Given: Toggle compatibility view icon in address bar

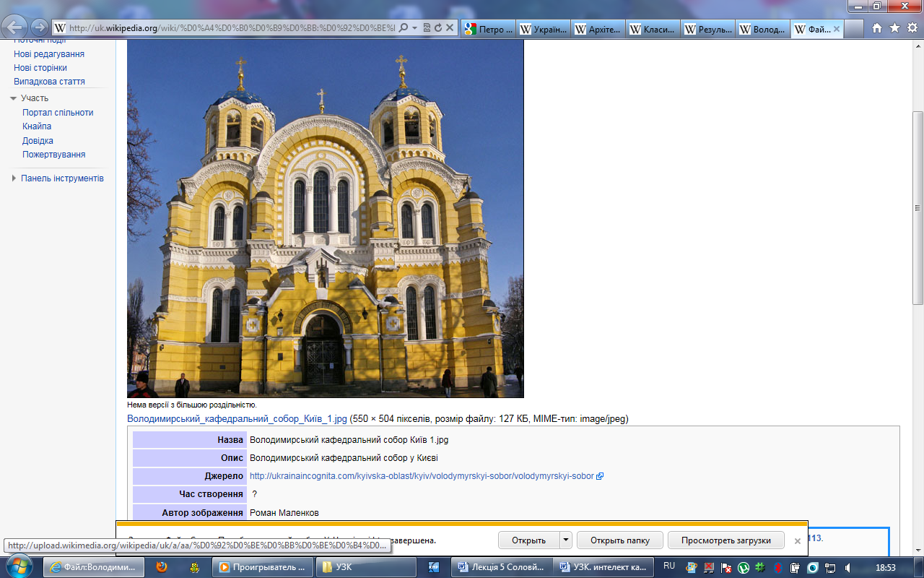Looking at the screenshot, I should click(x=427, y=28).
